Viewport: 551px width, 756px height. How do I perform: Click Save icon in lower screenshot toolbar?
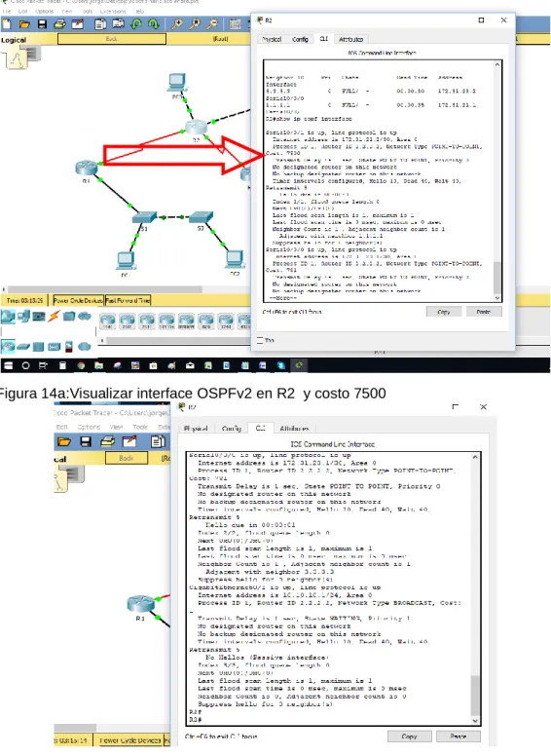pos(86,441)
